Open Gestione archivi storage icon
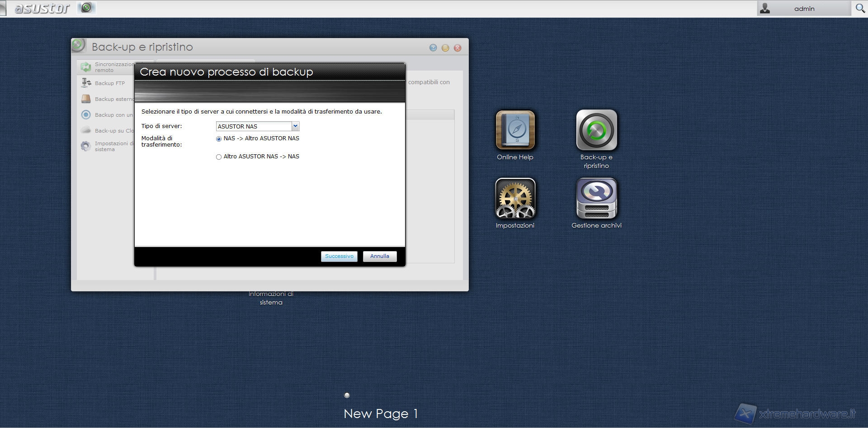Image resolution: width=868 pixels, height=428 pixels. tap(596, 199)
